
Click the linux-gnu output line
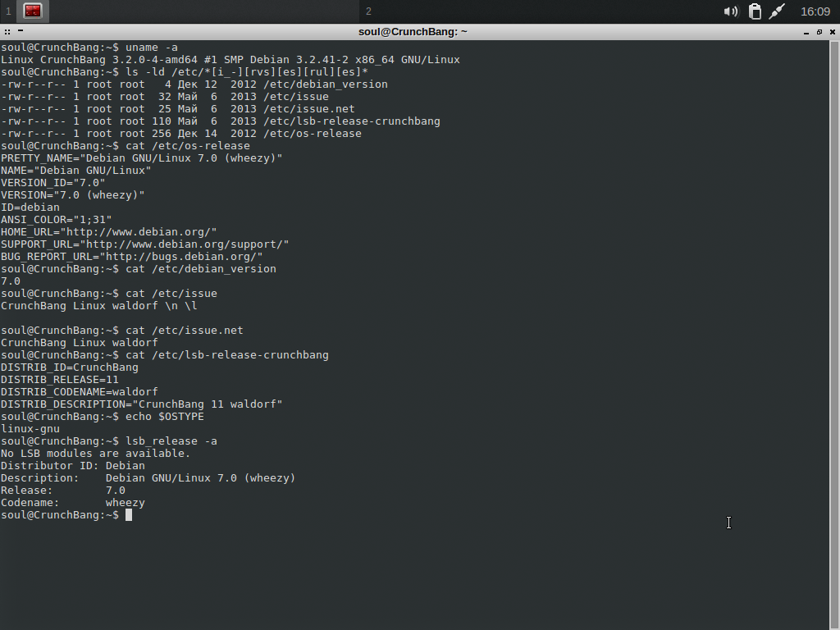[x=30, y=429]
